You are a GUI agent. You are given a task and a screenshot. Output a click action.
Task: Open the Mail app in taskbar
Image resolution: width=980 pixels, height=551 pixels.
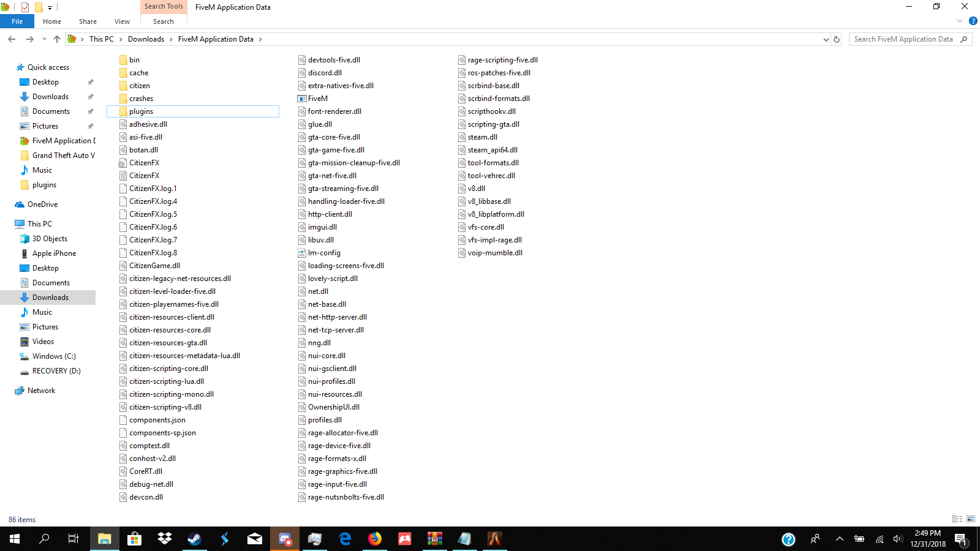[x=255, y=539]
